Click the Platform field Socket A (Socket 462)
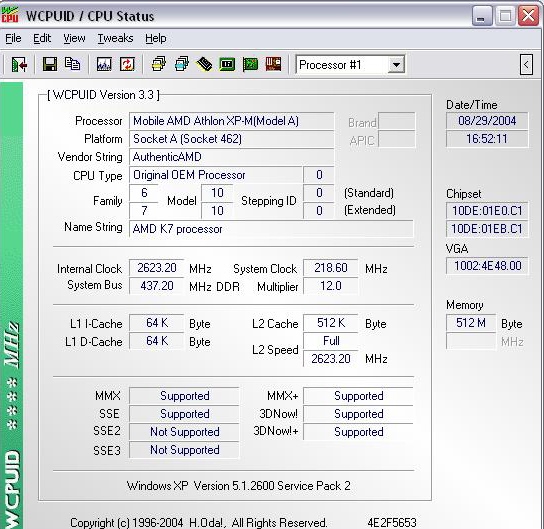The image size is (544, 529). pyautogui.click(x=232, y=139)
